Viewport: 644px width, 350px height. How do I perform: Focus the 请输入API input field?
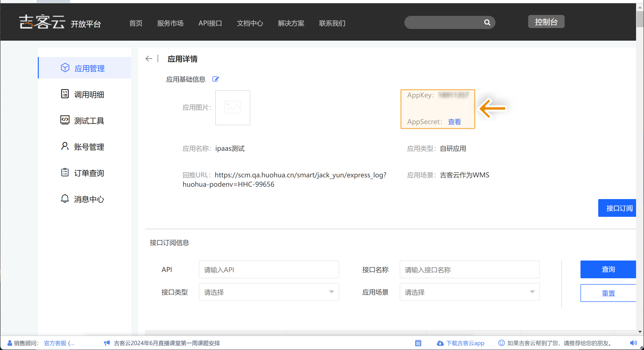coord(269,269)
